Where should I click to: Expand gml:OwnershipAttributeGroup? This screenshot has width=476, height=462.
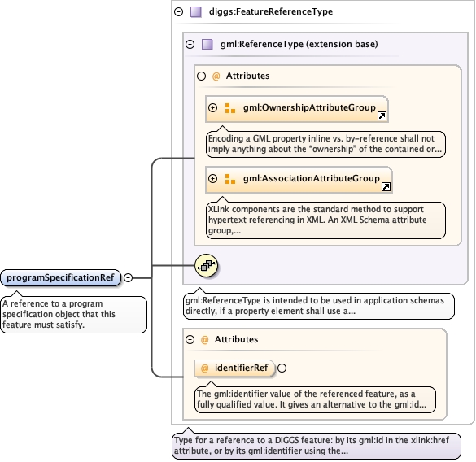click(x=213, y=107)
